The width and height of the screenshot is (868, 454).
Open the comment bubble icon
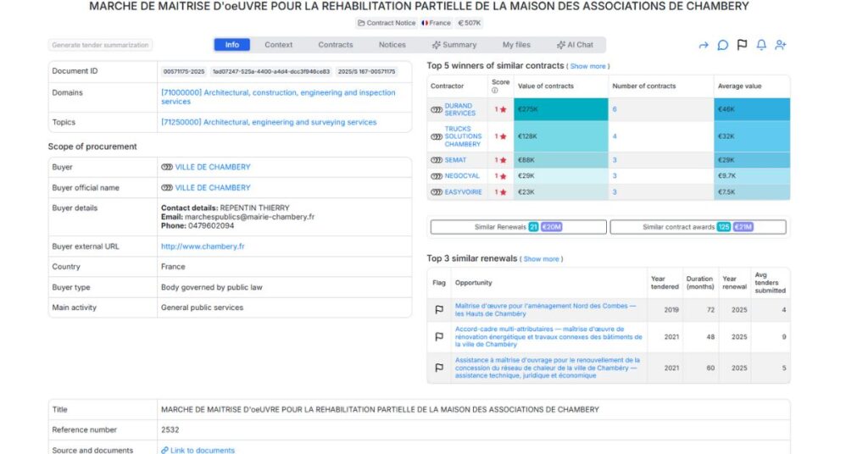[722, 45]
